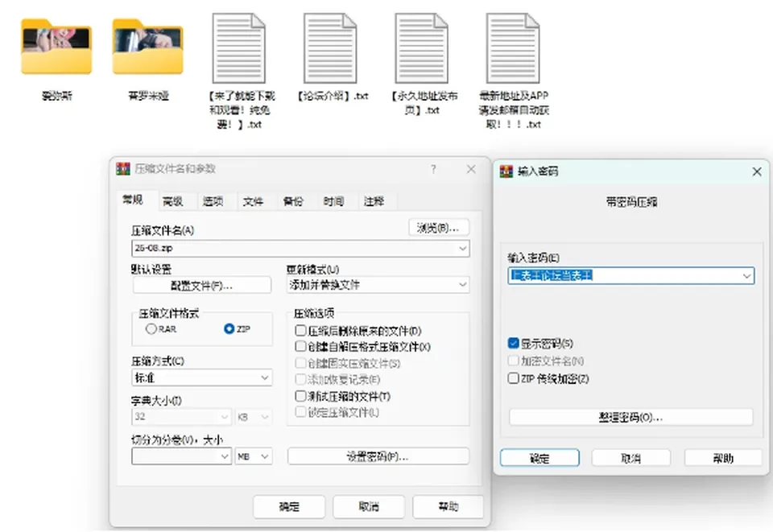Click the 设置密码(P)... button
The width and height of the screenshot is (773, 532).
click(378, 456)
